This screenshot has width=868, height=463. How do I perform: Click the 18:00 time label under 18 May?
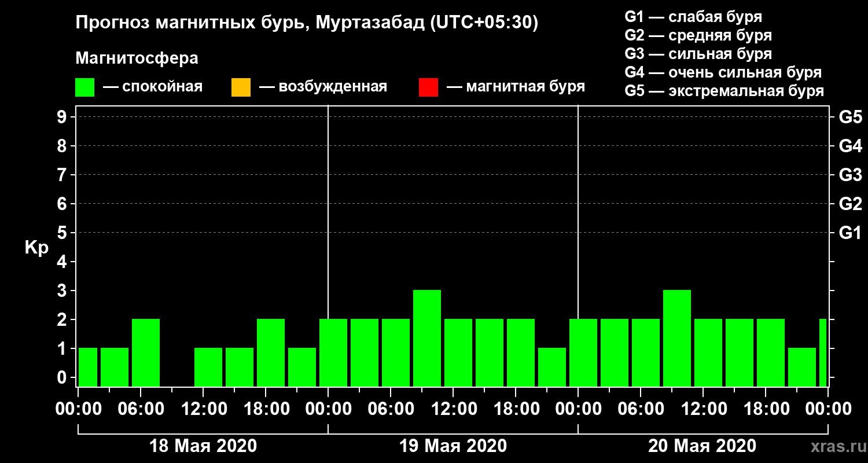tap(266, 409)
